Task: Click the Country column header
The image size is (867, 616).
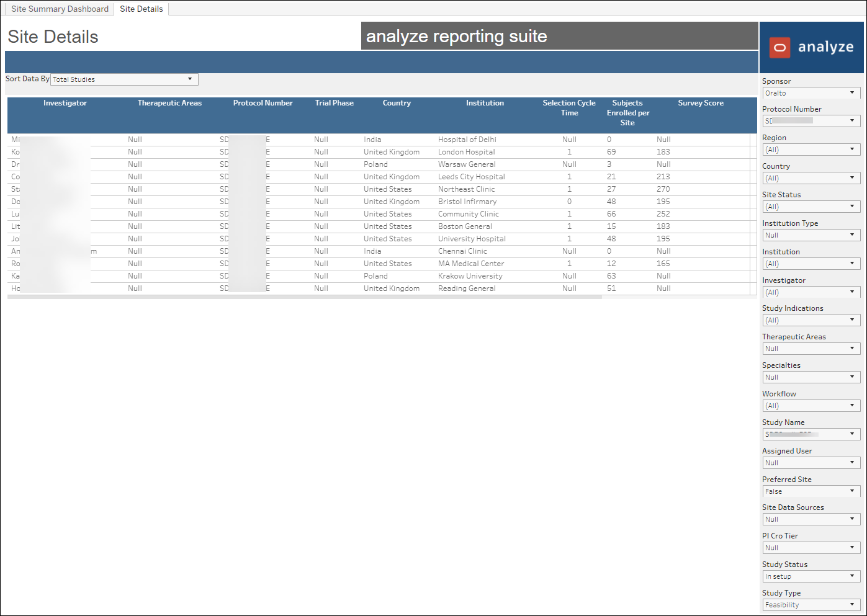Action: click(x=397, y=103)
